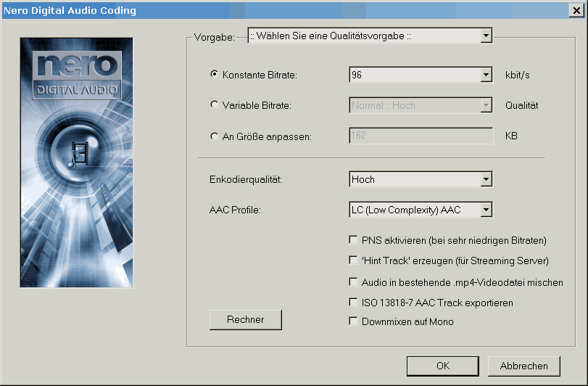Image resolution: width=588 pixels, height=386 pixels.
Task: Open the Normal :: Hoch quality dropdown
Action: [486, 106]
